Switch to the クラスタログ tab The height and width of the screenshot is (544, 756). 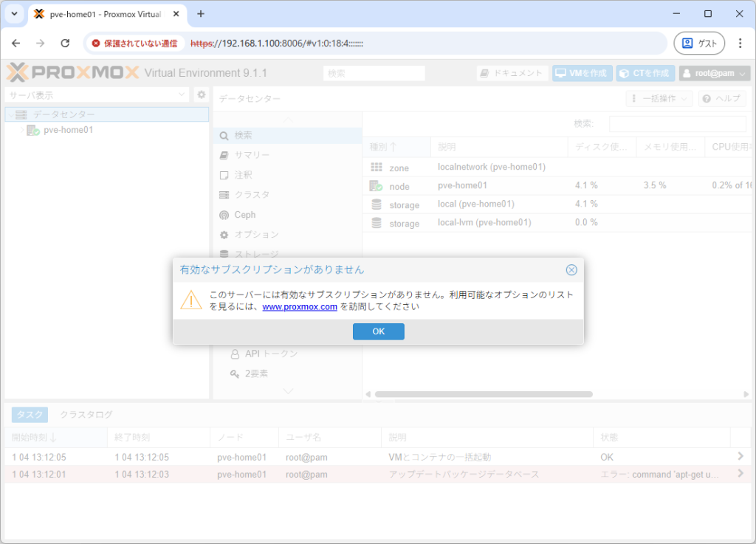pyautogui.click(x=87, y=414)
